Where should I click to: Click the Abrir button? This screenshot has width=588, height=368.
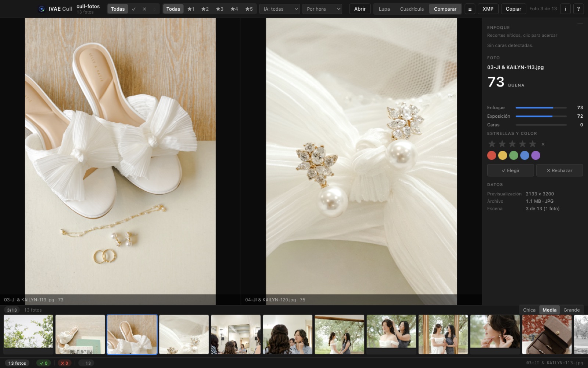pos(360,9)
